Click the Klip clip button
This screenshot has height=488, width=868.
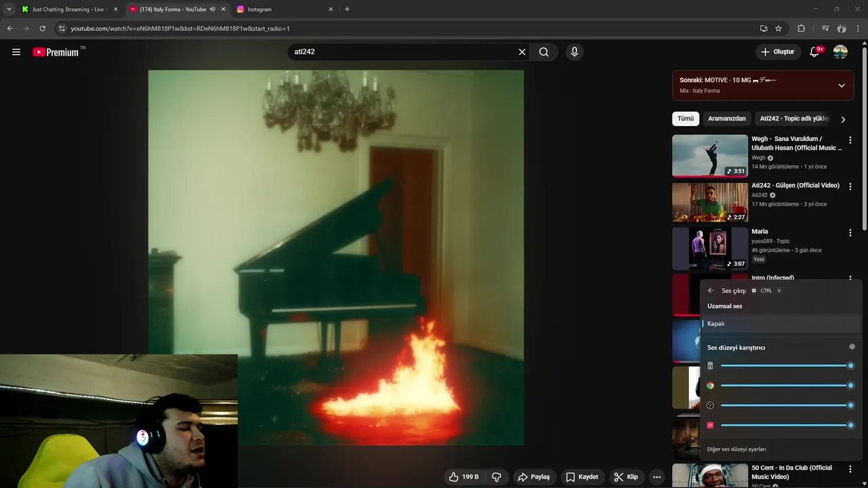coord(626,477)
